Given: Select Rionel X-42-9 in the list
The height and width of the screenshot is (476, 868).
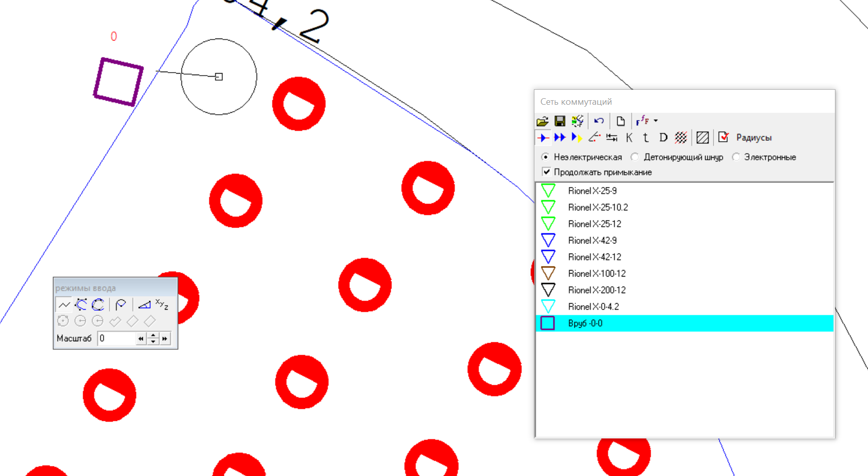Looking at the screenshot, I should (684, 241).
